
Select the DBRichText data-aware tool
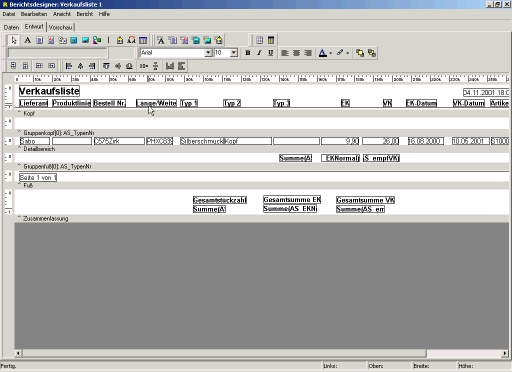click(x=184, y=40)
